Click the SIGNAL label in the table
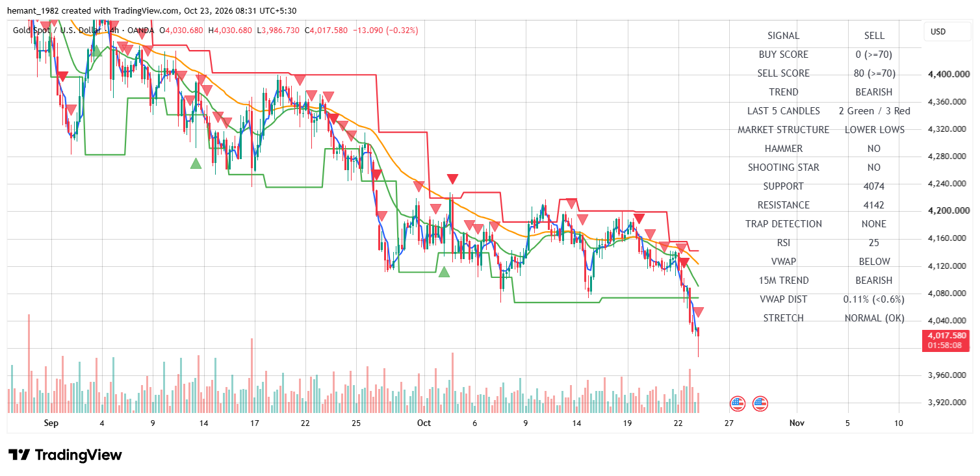The height and width of the screenshot is (476, 980). point(783,36)
